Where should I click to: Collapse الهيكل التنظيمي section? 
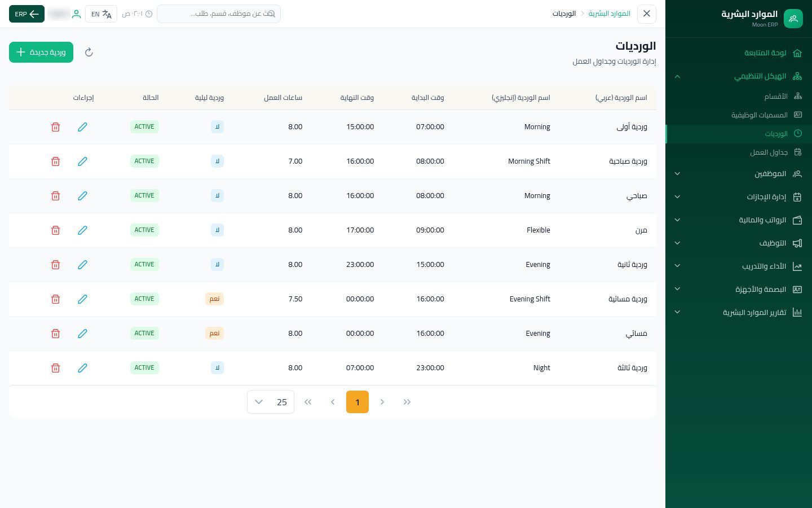click(x=739, y=76)
